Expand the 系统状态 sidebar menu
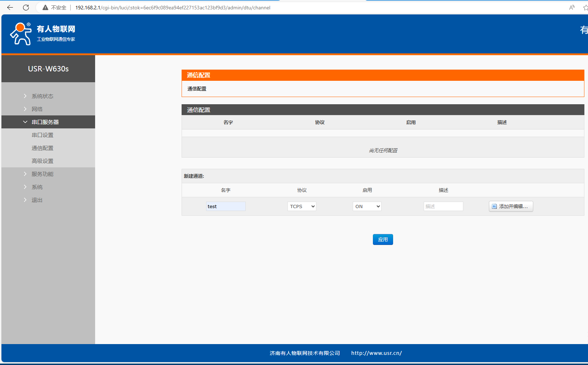588x365 pixels. click(42, 96)
